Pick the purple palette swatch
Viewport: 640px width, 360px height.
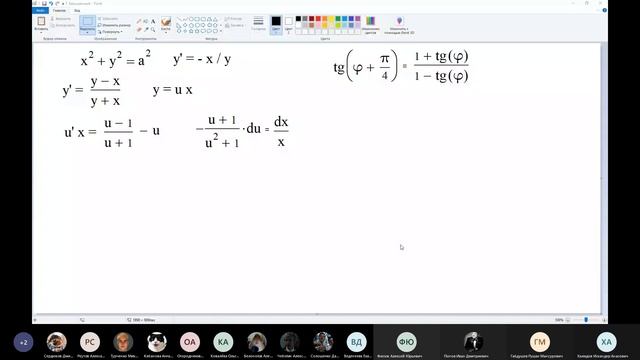(x=358, y=19)
